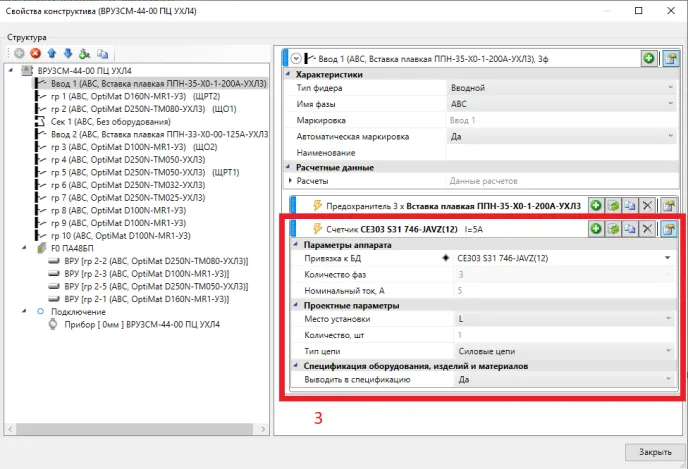
Task: Collapse the Ввод 1 panel with round chevron
Action: click(296, 59)
